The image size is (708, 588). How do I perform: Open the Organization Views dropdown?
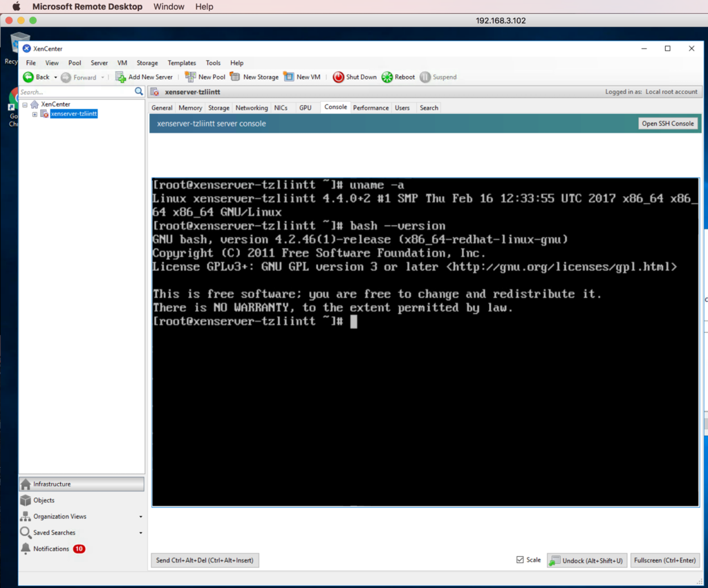[140, 516]
